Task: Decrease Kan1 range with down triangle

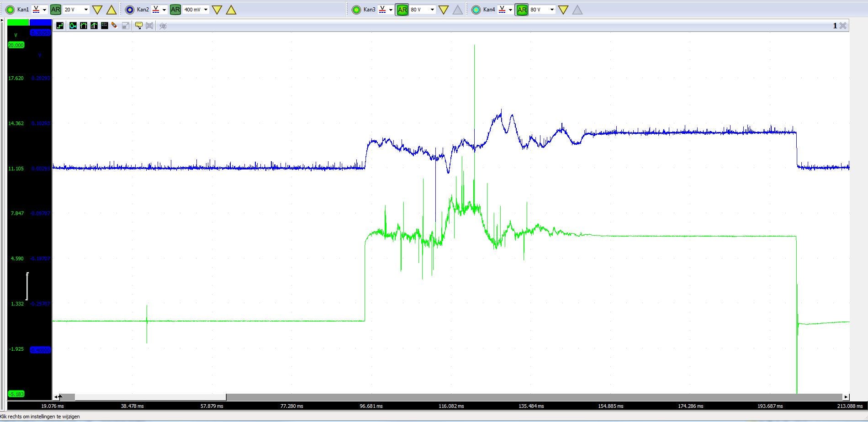Action: pyautogui.click(x=97, y=10)
